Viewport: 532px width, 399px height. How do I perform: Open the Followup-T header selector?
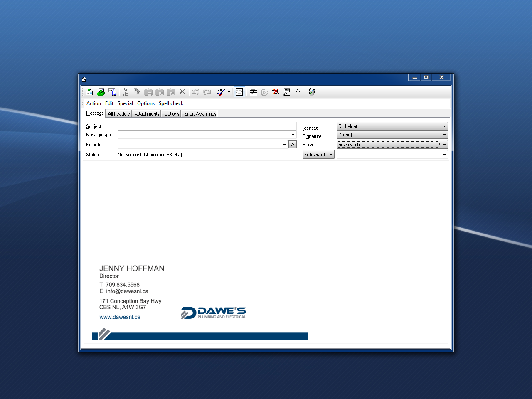[x=318, y=155]
